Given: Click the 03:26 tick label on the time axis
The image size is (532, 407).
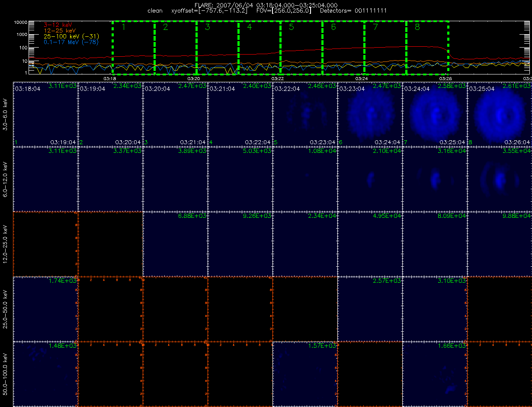Looking at the screenshot, I should (x=445, y=78).
